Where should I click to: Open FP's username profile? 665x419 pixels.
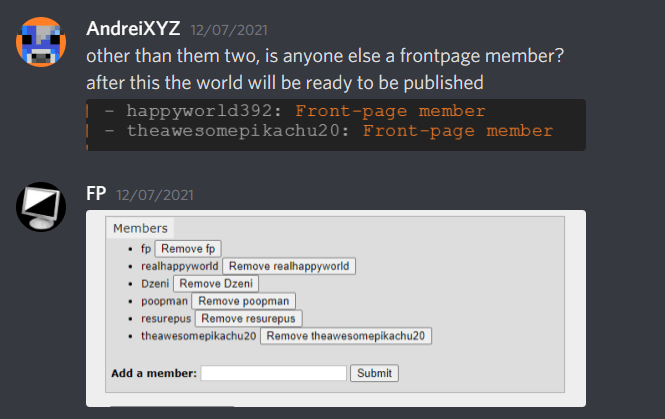97,194
